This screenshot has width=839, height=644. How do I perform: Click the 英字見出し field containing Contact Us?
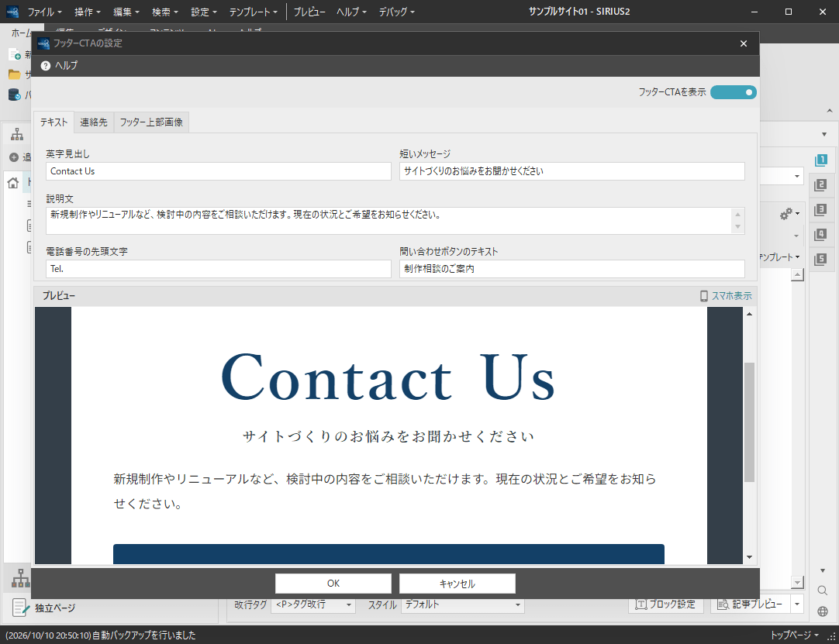point(219,171)
